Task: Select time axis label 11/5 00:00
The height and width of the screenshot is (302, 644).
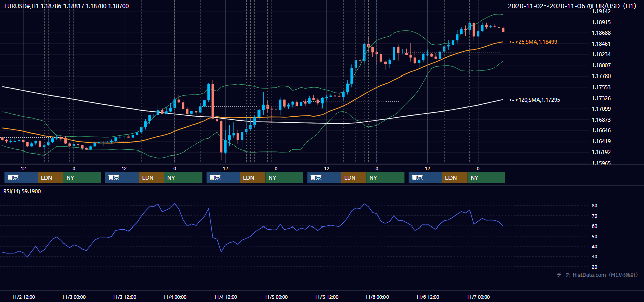Action: (276, 297)
